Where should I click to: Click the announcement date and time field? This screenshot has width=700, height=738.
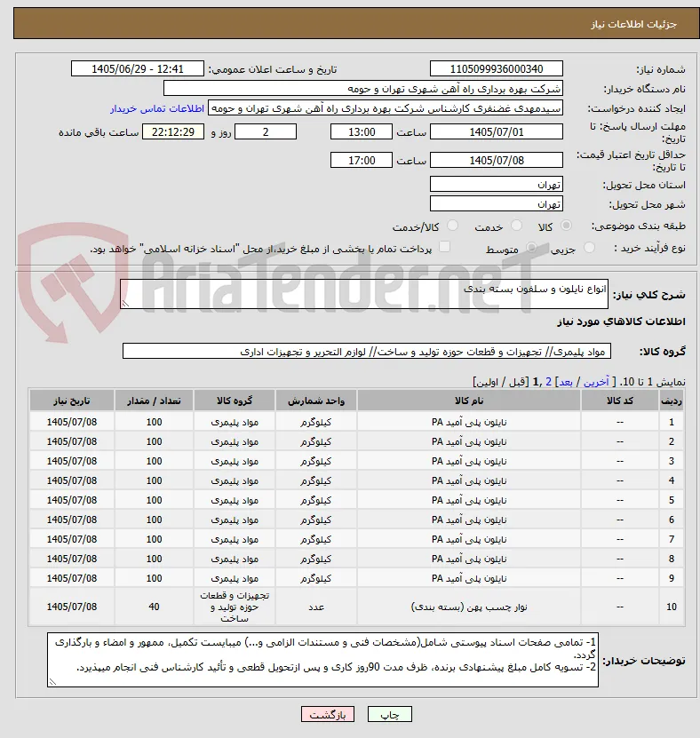pyautogui.click(x=138, y=68)
